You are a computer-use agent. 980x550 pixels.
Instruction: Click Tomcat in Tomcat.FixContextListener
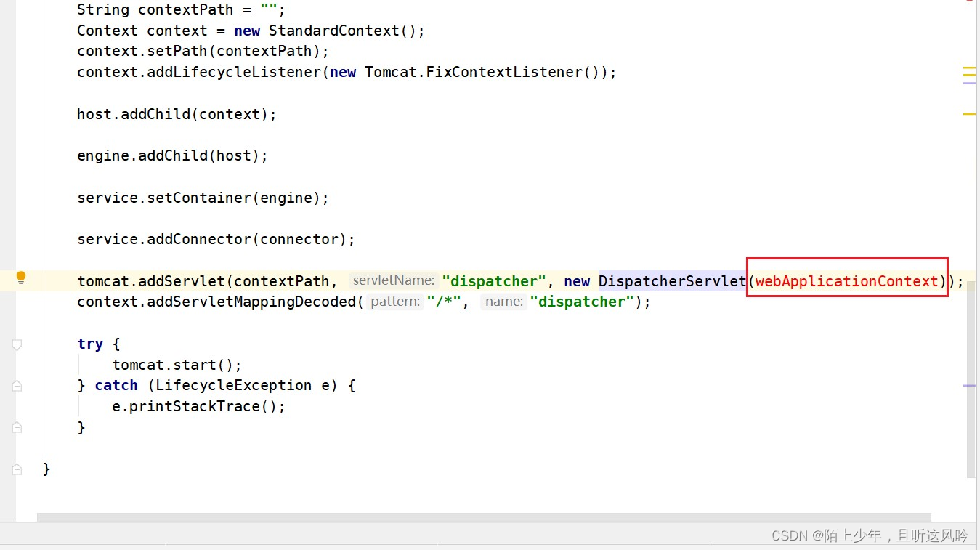tap(391, 73)
